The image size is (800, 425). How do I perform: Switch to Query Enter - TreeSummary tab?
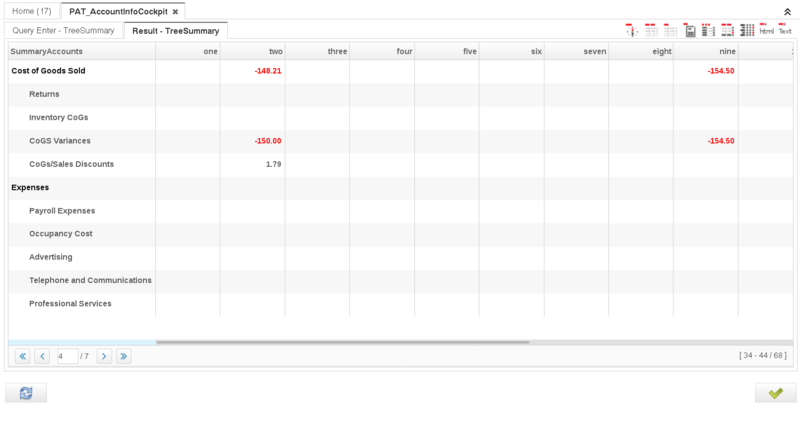tap(63, 30)
